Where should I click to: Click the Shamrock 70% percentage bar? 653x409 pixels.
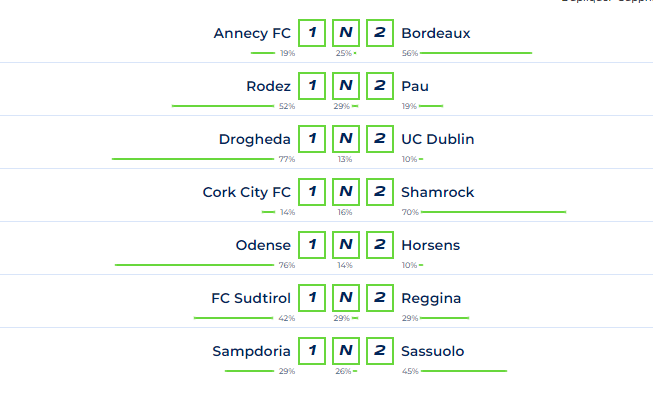pyautogui.click(x=493, y=212)
